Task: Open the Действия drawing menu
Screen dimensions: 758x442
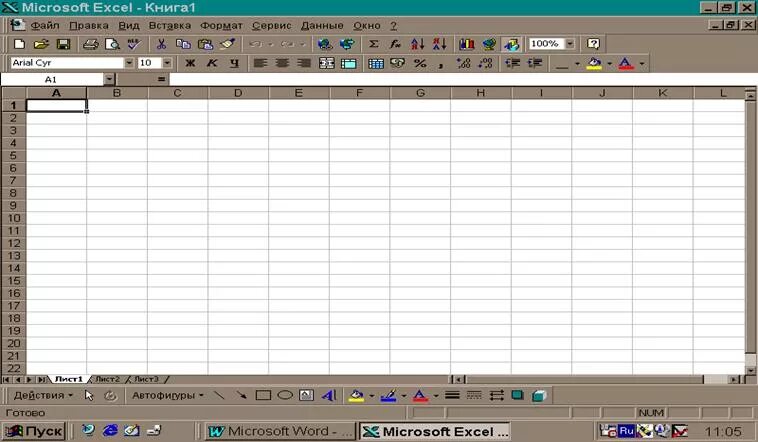Action: coord(43,396)
